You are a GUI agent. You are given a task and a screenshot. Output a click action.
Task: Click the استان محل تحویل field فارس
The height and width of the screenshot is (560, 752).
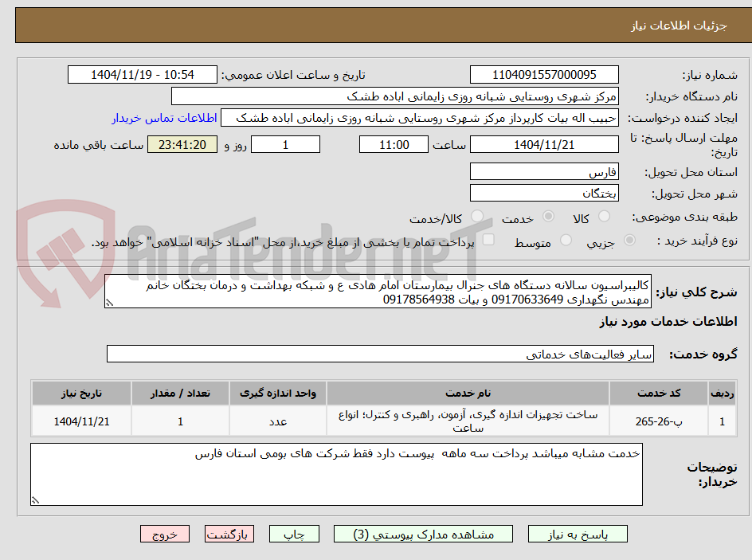[544, 171]
